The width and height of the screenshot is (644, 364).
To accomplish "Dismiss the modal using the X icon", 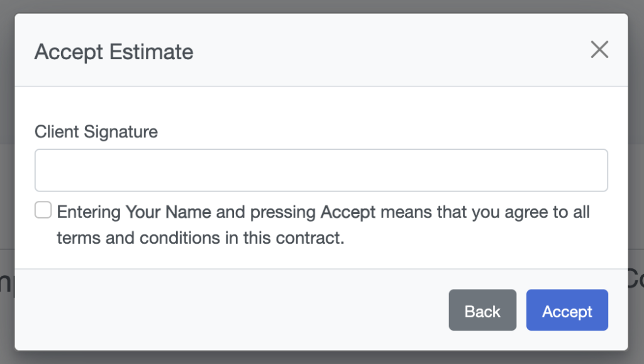I will 599,50.
